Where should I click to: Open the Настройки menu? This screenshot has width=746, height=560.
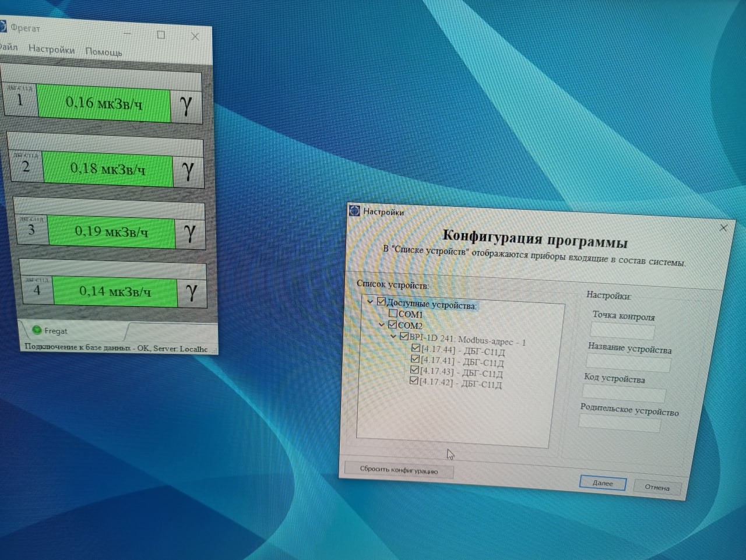point(51,50)
